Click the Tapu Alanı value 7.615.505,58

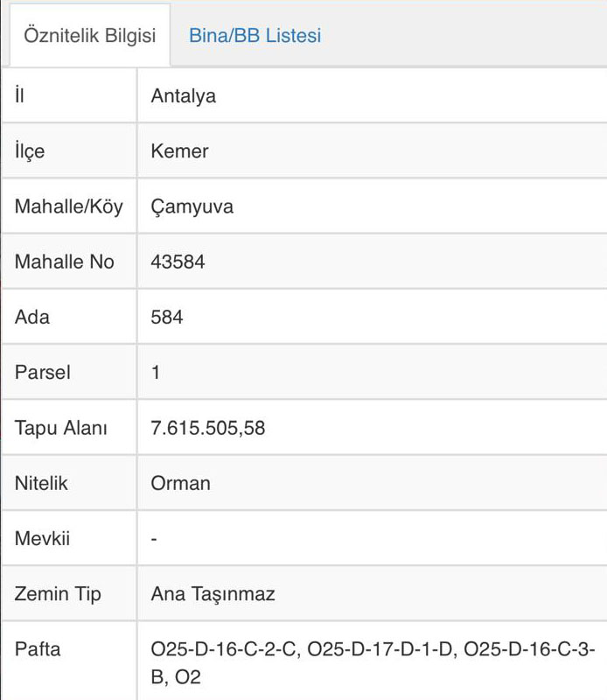(208, 428)
